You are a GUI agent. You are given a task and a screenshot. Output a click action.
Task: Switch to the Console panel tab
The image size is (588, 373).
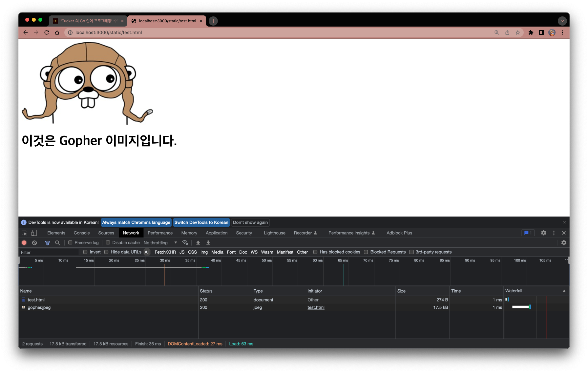pos(82,233)
